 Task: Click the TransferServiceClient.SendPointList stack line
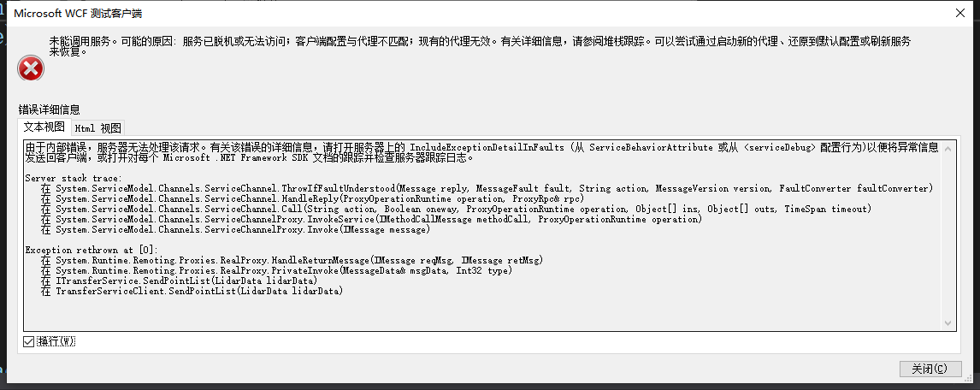192,292
